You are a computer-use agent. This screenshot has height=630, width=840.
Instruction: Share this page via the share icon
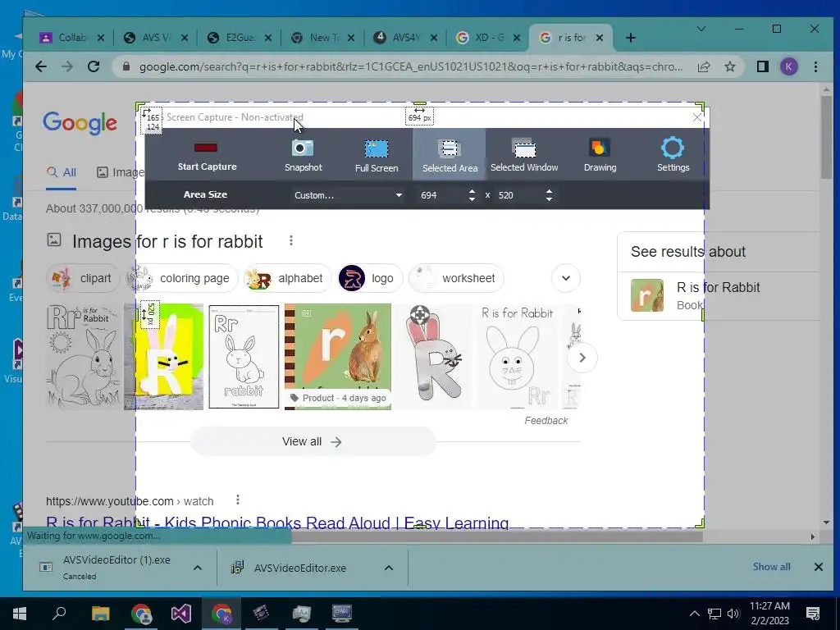[x=703, y=67]
